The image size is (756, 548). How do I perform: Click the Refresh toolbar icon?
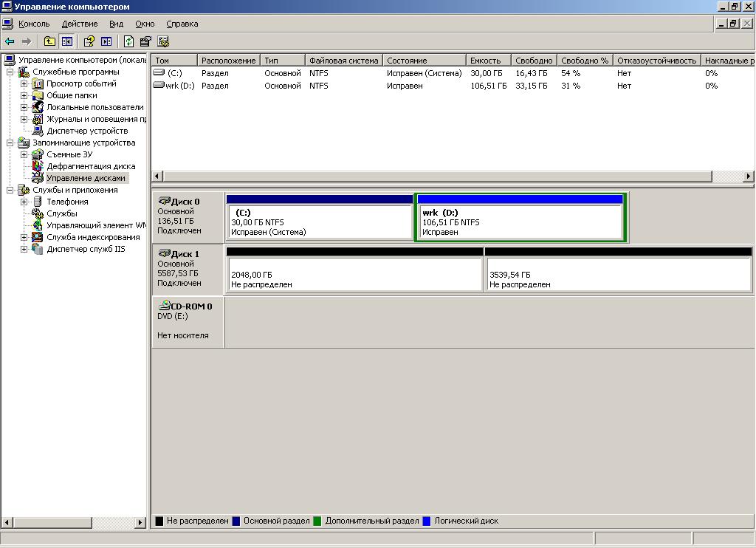point(129,41)
